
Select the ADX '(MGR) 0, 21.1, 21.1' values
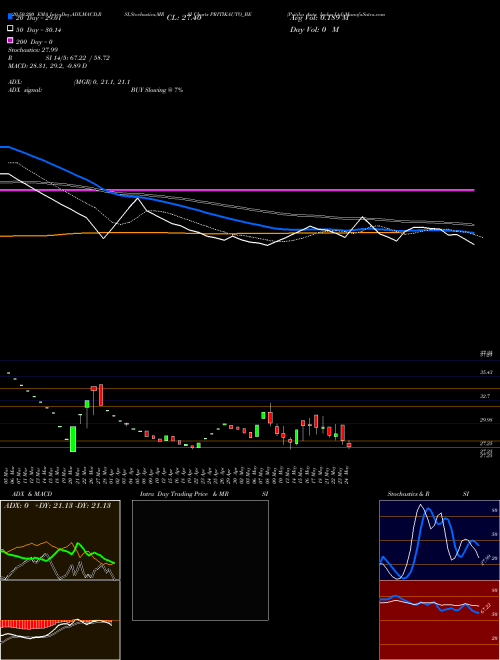[102, 82]
